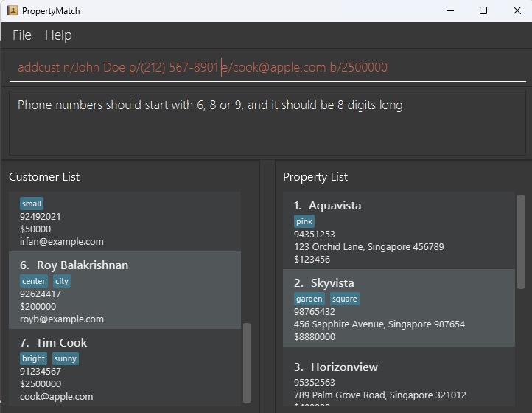Click the $123456 price of Aquavista
Image resolution: width=532 pixels, height=413 pixels.
coord(312,260)
